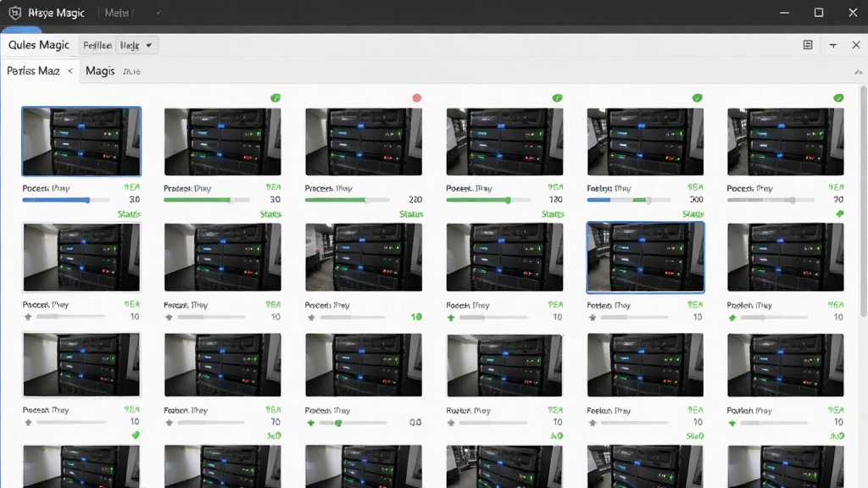Toggle the star on third-row second card
The width and height of the screenshot is (868, 488).
pos(170,423)
